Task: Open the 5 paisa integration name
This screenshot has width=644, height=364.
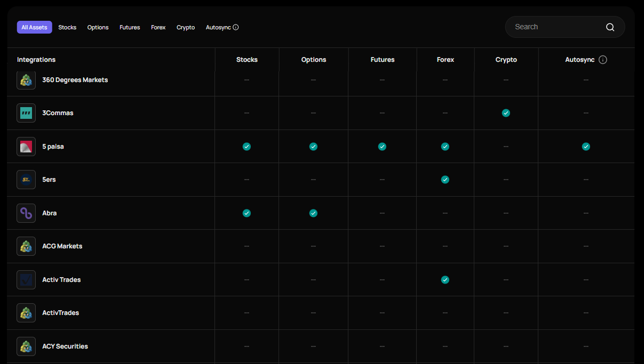Action: 53,147
